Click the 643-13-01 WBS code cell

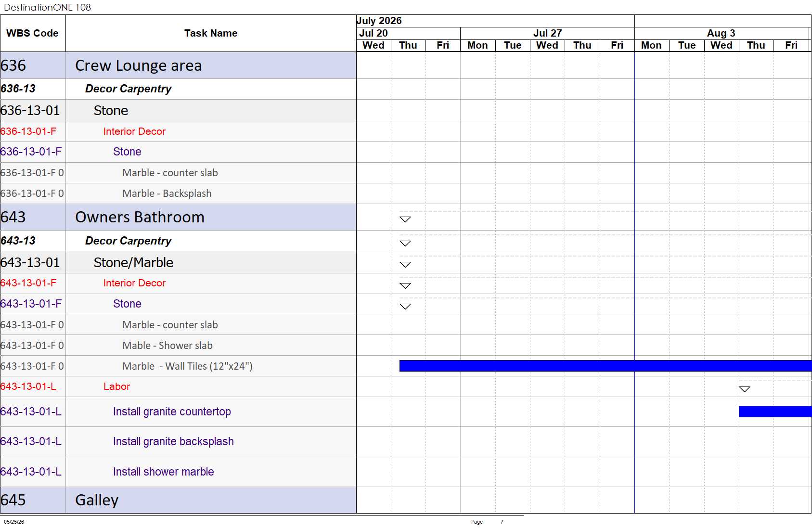coord(33,262)
